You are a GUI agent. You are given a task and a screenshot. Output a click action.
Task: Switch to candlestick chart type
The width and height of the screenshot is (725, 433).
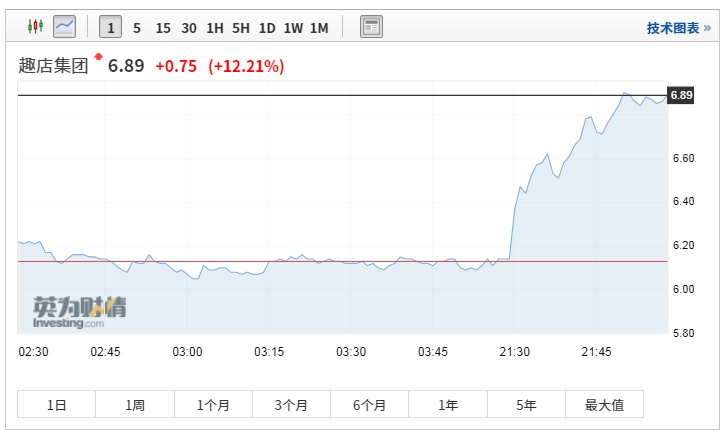click(x=35, y=27)
